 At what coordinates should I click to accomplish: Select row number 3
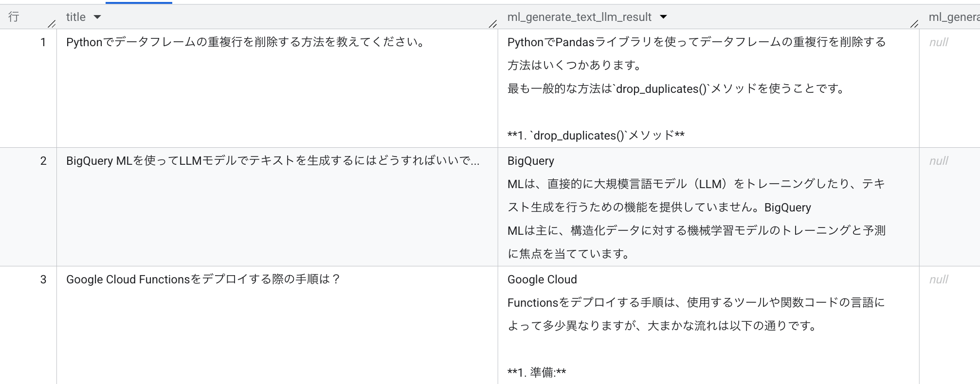[43, 279]
